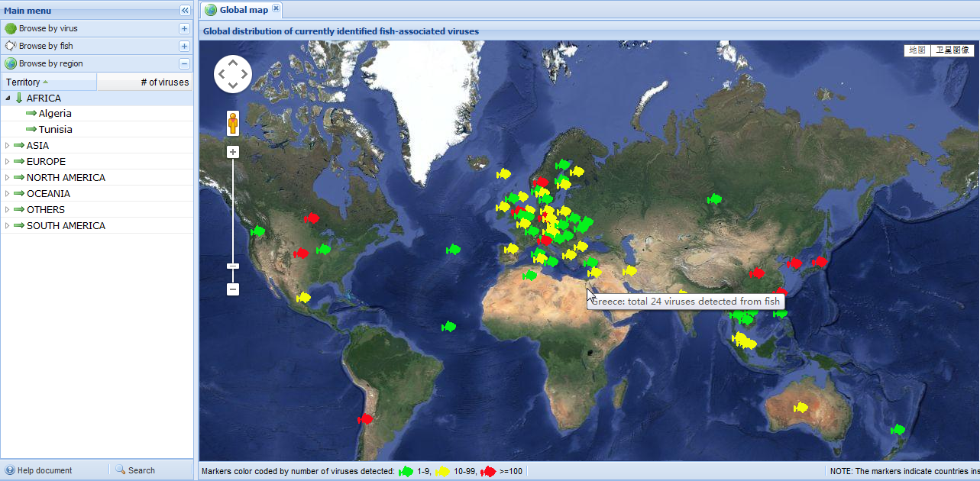The image size is (980, 481).
Task: Collapse the Main menu panel
Action: pos(185,10)
